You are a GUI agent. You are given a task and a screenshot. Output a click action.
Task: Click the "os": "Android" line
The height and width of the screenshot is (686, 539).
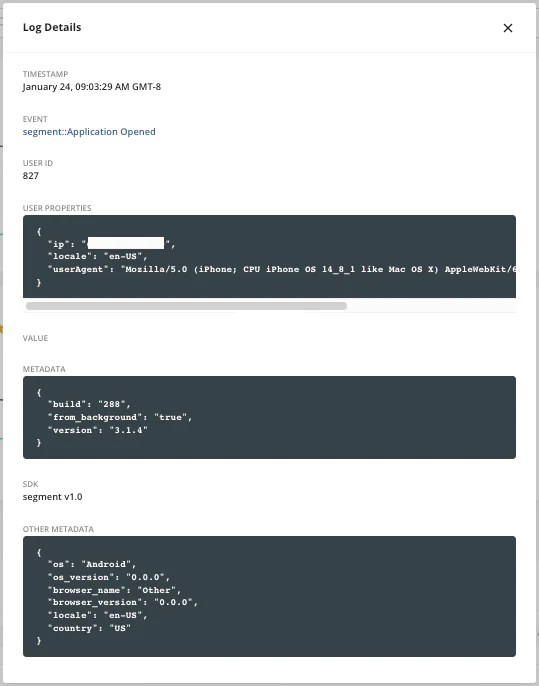pyautogui.click(x=92, y=564)
